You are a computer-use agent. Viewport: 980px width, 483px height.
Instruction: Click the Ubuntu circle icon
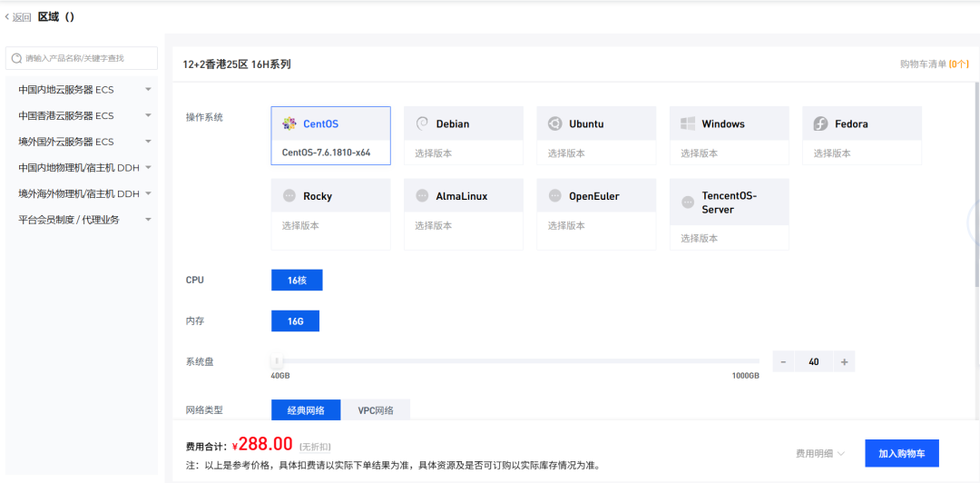(554, 123)
